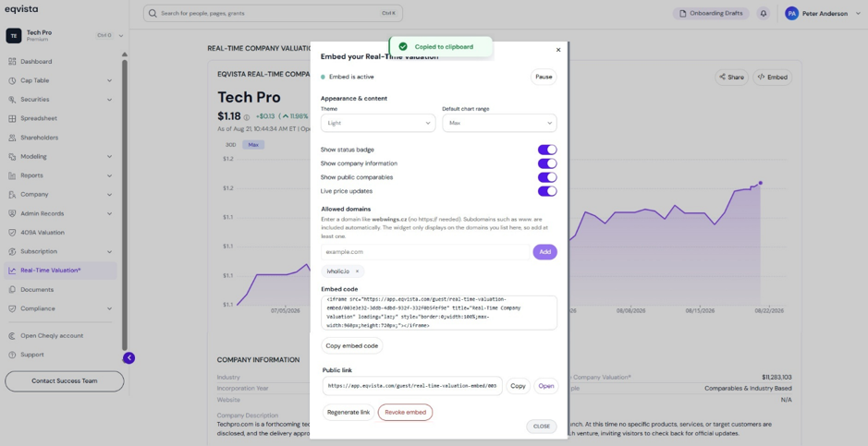868x446 pixels.
Task: Click the Shareholders people icon
Action: [x=12, y=138]
